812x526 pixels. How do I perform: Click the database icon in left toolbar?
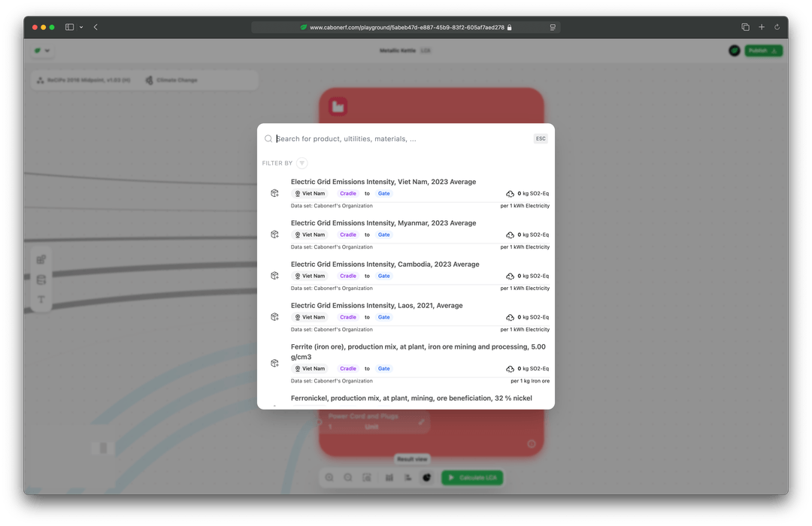click(41, 280)
